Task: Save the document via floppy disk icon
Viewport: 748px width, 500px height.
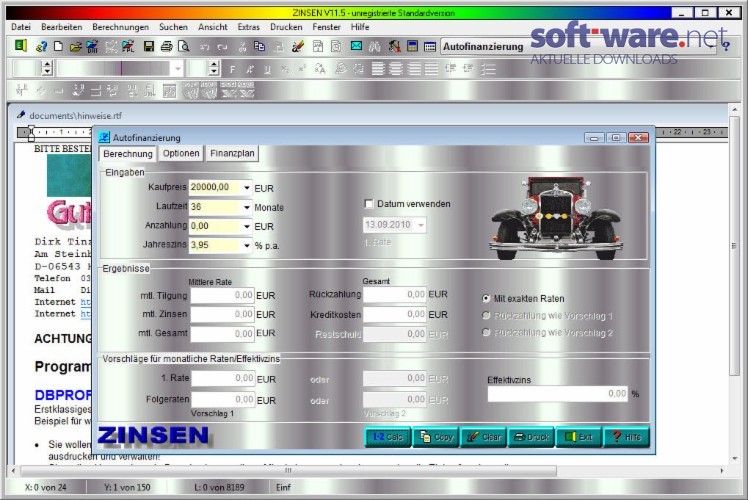Action: pos(149,46)
